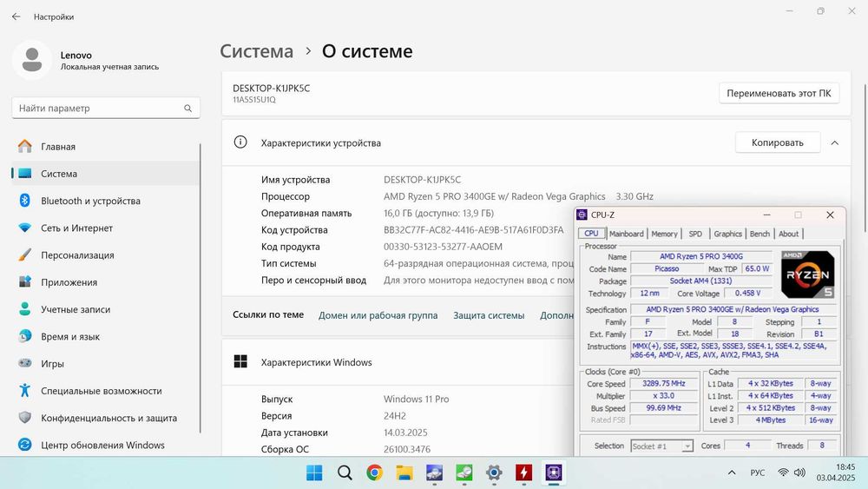Open Главная in the Settings sidebar
This screenshot has height=489, width=868.
105,147
